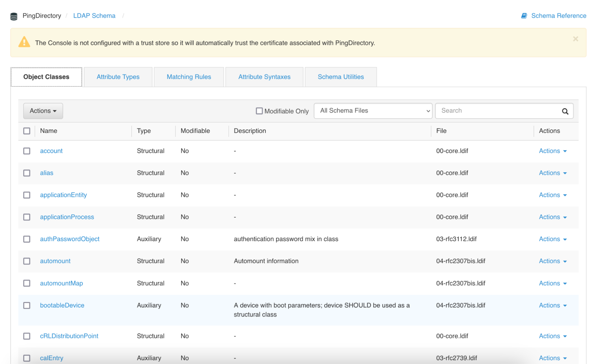Image resolution: width=590 pixels, height=364 pixels.
Task: Click the LDAP Schema breadcrumb link
Action: point(94,16)
